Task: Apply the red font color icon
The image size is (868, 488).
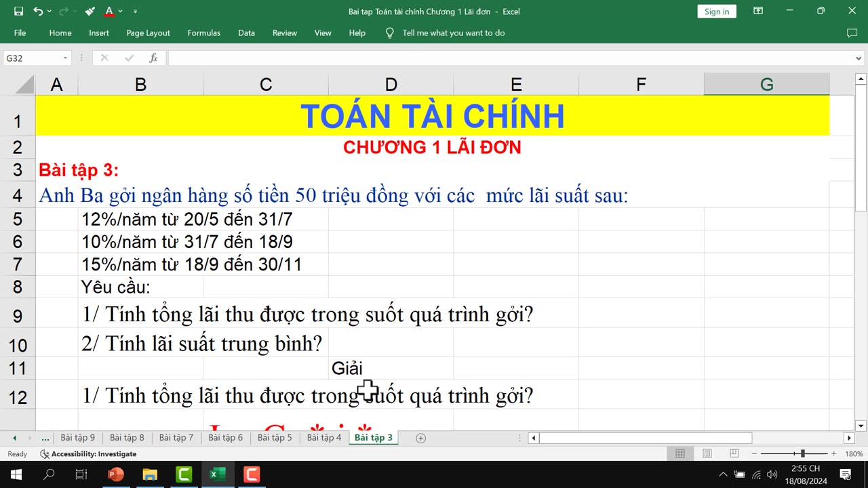Action: pyautogui.click(x=109, y=11)
